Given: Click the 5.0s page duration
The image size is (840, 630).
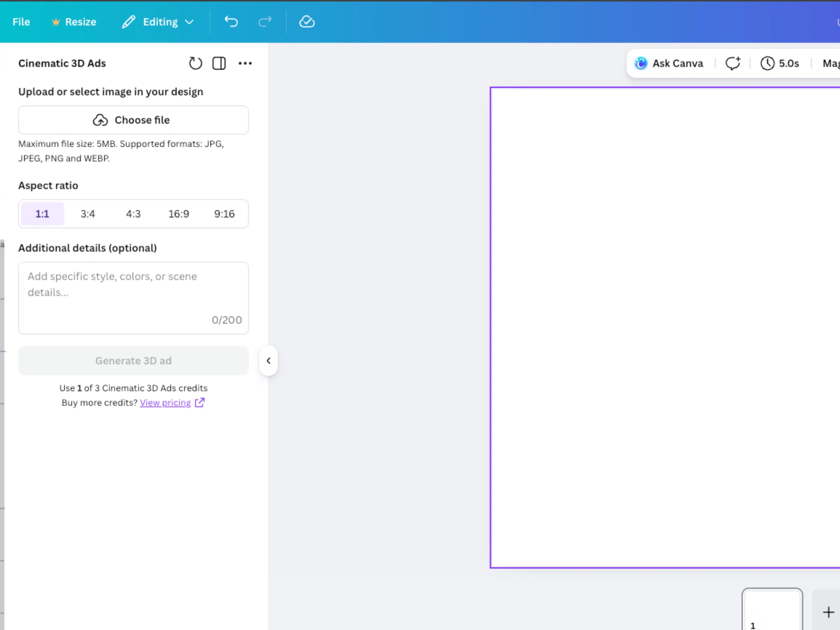Looking at the screenshot, I should click(780, 63).
